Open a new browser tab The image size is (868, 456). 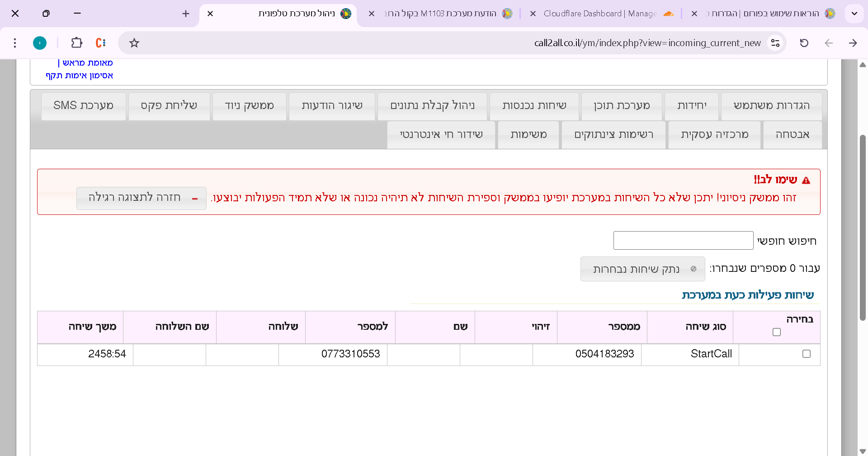coord(185,14)
